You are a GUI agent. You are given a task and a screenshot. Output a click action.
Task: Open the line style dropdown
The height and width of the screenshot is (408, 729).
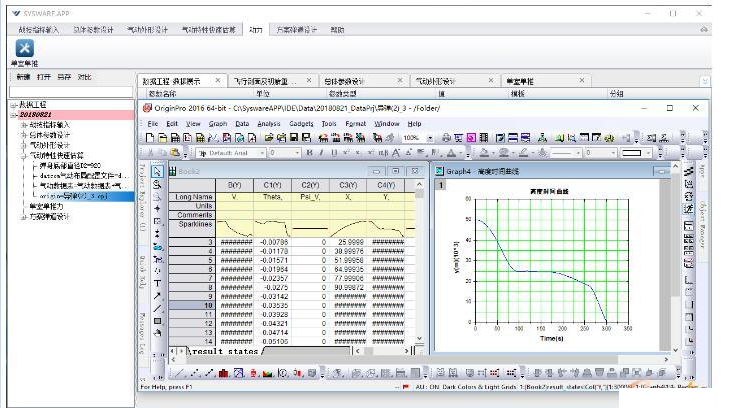click(578, 153)
